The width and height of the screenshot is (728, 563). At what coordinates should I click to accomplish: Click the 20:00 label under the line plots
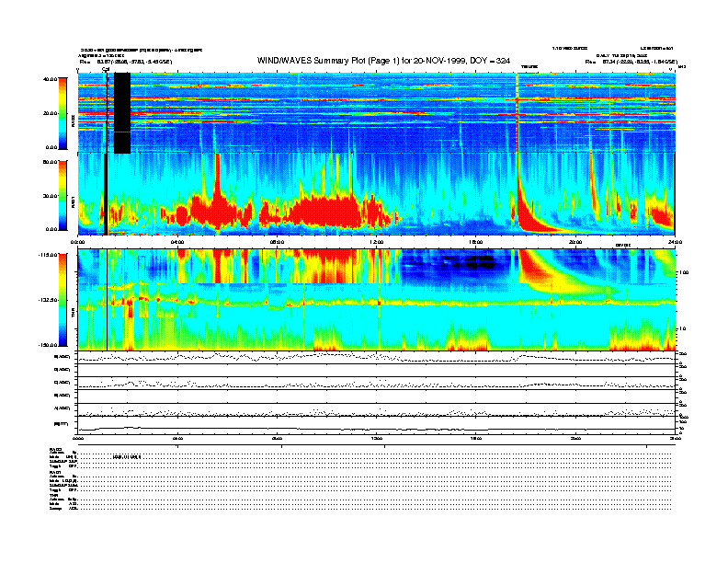click(x=575, y=438)
